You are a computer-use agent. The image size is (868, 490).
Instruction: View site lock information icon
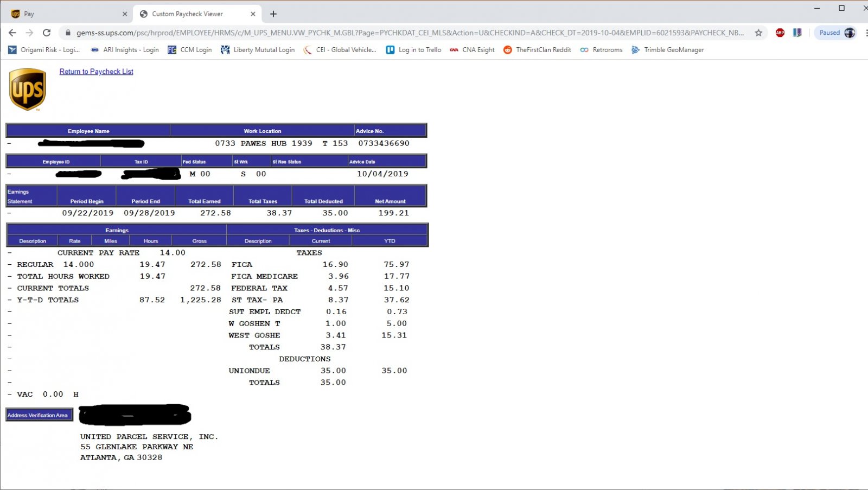[68, 33]
